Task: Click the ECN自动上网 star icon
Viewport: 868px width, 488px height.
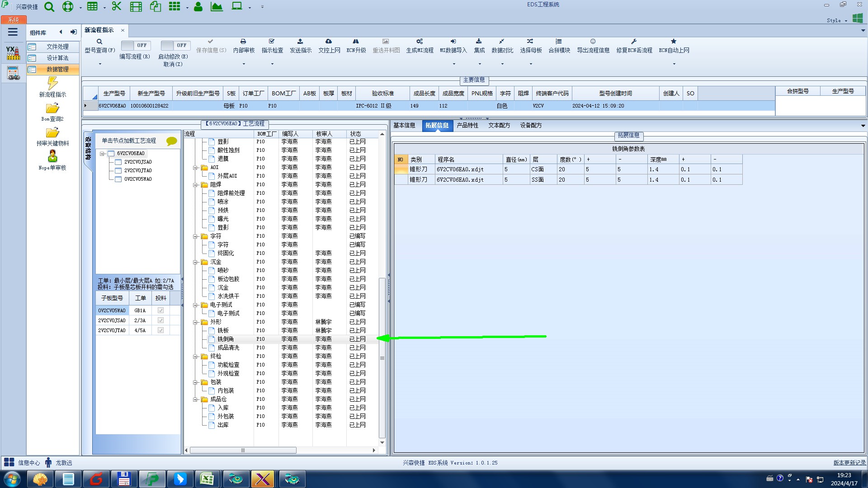Action: (x=674, y=41)
